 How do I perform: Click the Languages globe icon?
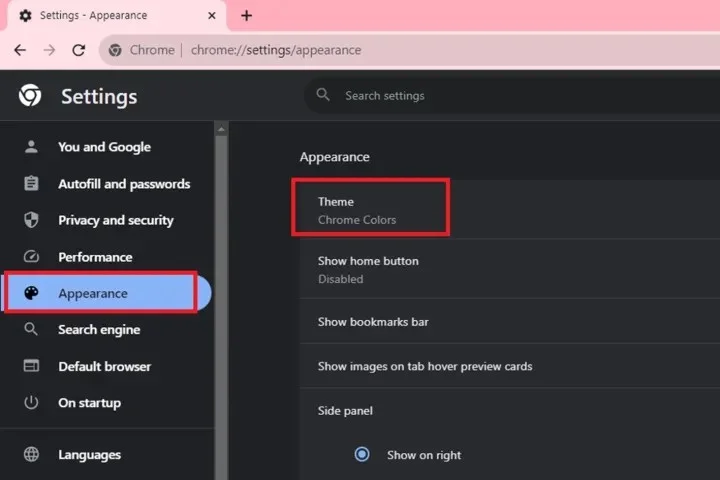pyautogui.click(x=31, y=454)
